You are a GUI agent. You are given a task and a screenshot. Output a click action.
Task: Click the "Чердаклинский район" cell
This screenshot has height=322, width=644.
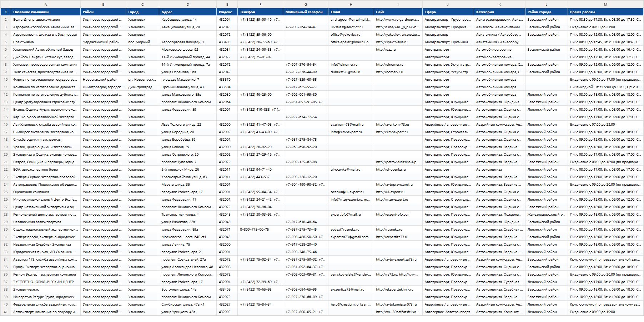(x=103, y=42)
